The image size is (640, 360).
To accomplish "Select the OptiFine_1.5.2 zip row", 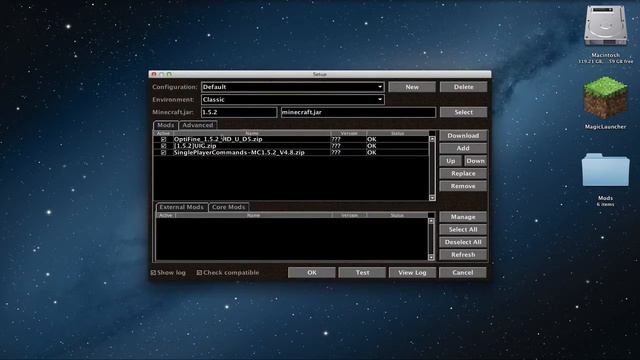I will coord(291,139).
